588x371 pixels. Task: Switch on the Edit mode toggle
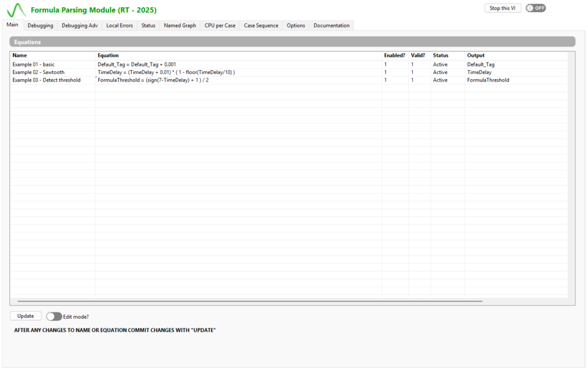click(x=54, y=316)
